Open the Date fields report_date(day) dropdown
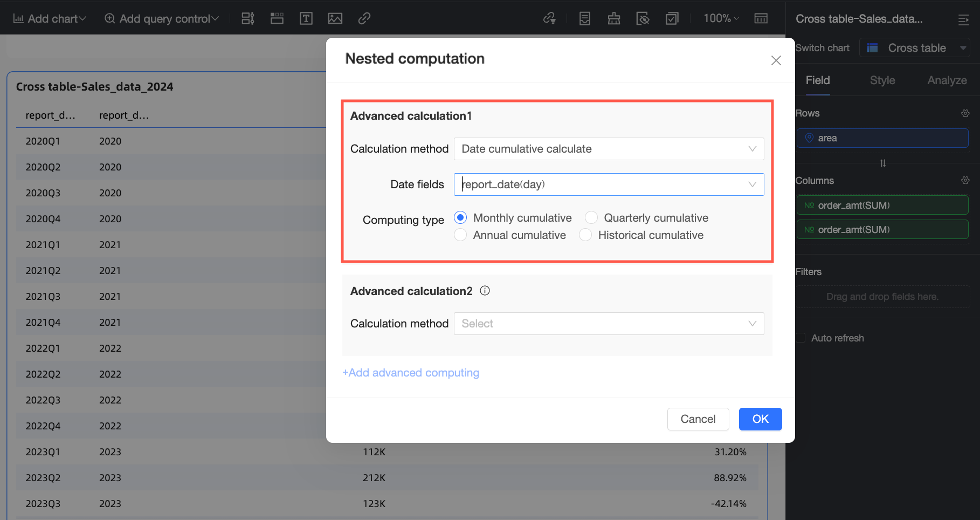This screenshot has height=520, width=980. pyautogui.click(x=609, y=184)
